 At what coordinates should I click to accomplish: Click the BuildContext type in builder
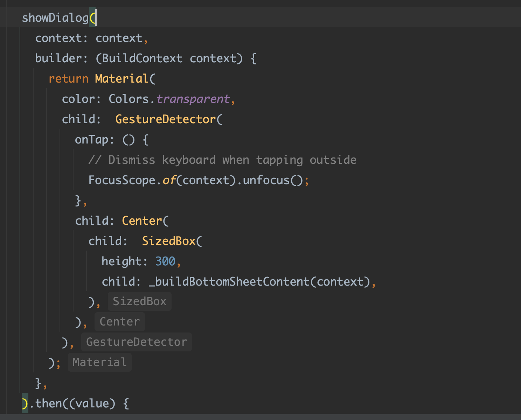[x=142, y=58]
